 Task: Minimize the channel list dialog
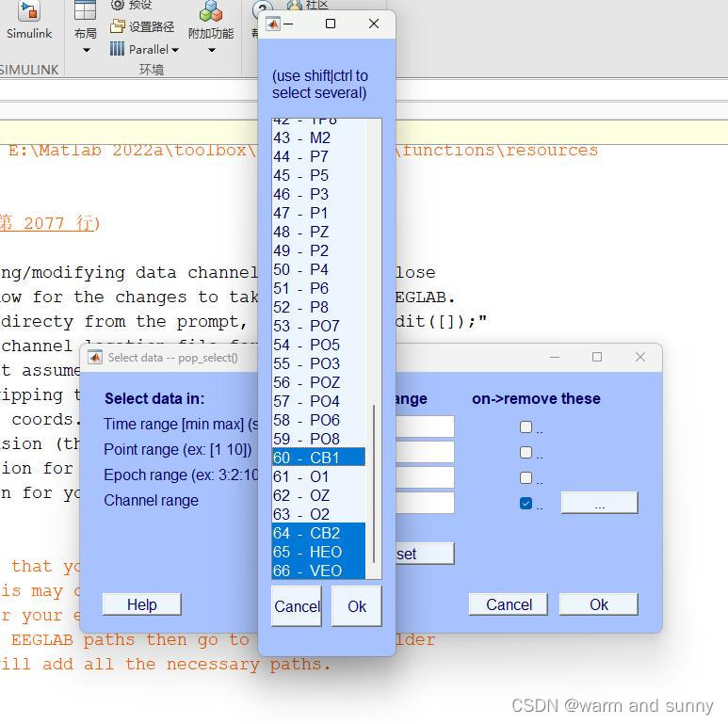288,24
